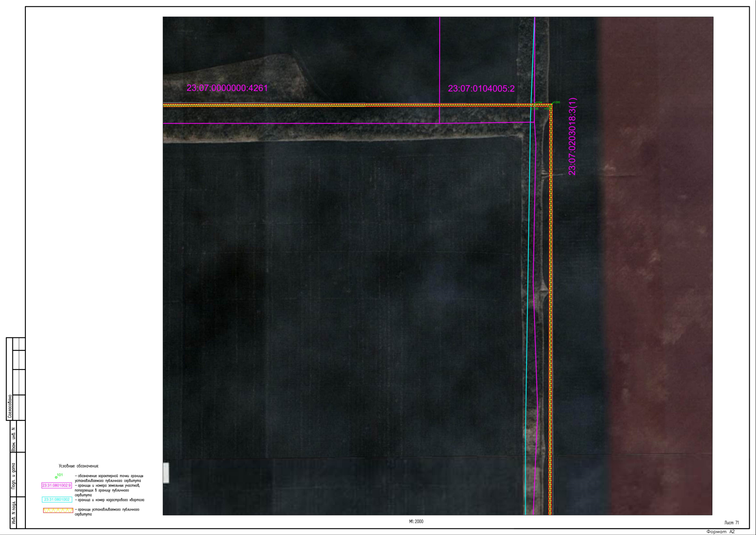Click the green point marker 101 in legend
Screen dimensions: 756x535
click(x=57, y=477)
